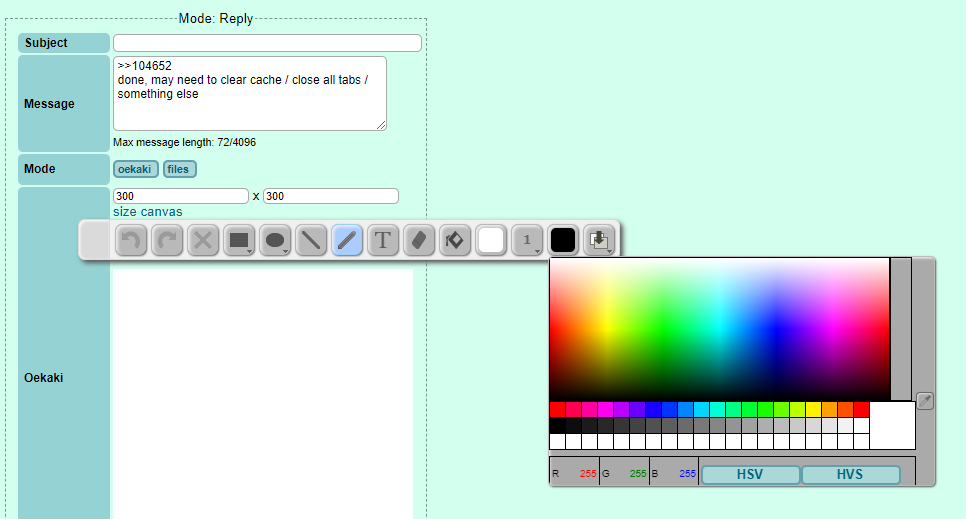Switch color picker to HVS mode
Screen dimensions: 966x519
point(850,474)
